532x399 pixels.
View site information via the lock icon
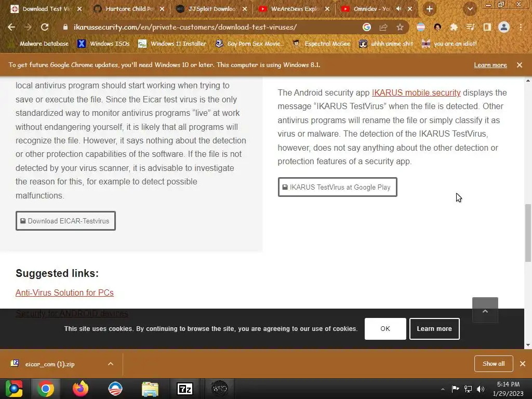(65, 27)
